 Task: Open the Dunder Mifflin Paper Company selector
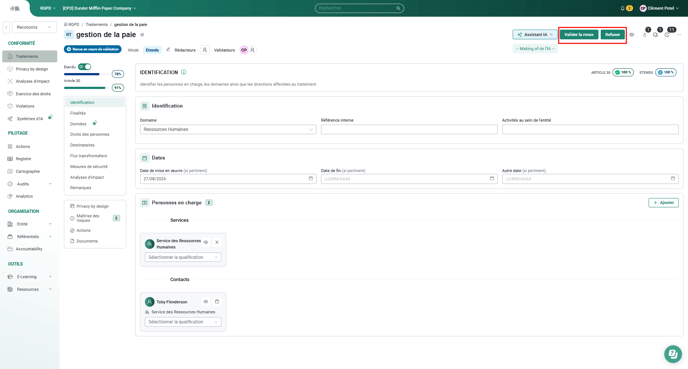pyautogui.click(x=100, y=8)
